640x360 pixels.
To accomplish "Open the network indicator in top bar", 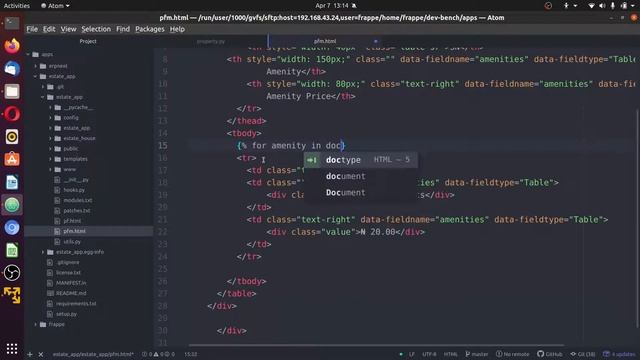I will point(591,6).
